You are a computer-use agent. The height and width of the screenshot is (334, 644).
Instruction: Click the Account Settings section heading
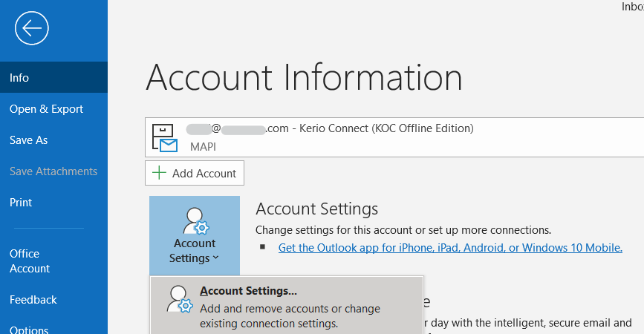pos(316,209)
